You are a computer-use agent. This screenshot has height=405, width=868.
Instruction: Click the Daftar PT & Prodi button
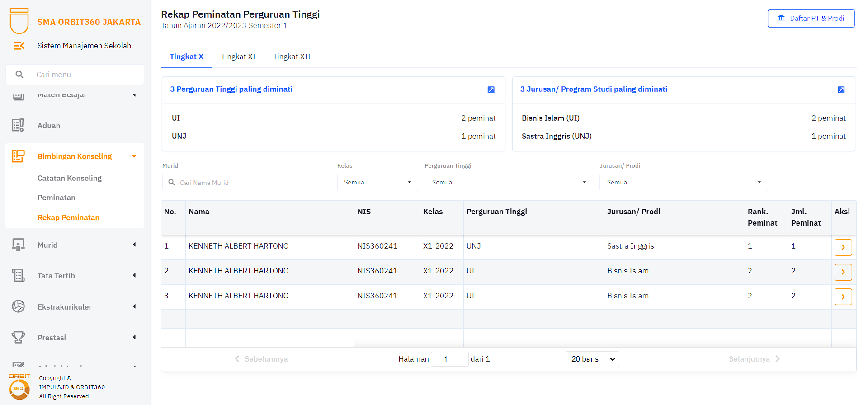point(811,19)
